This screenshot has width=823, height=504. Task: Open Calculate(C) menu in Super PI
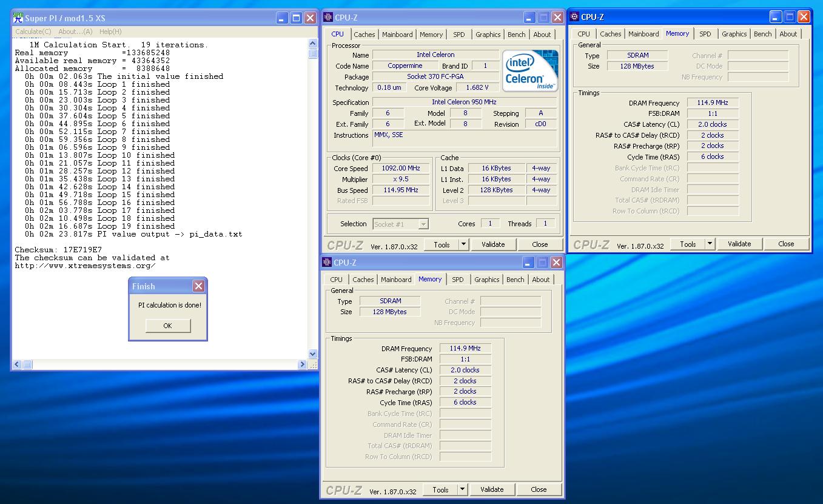point(33,32)
